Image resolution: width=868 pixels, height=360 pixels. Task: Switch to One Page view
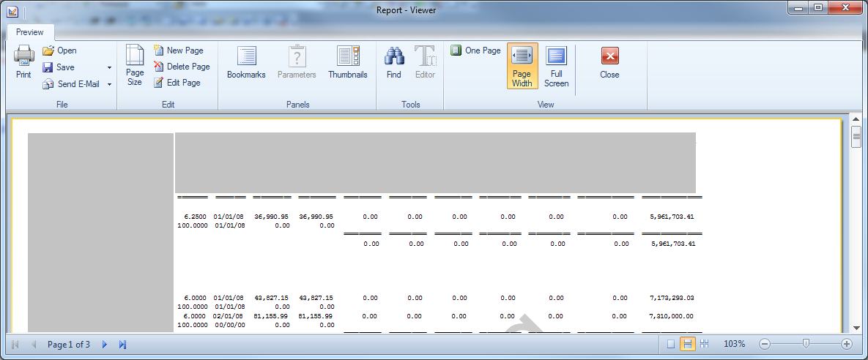475,50
